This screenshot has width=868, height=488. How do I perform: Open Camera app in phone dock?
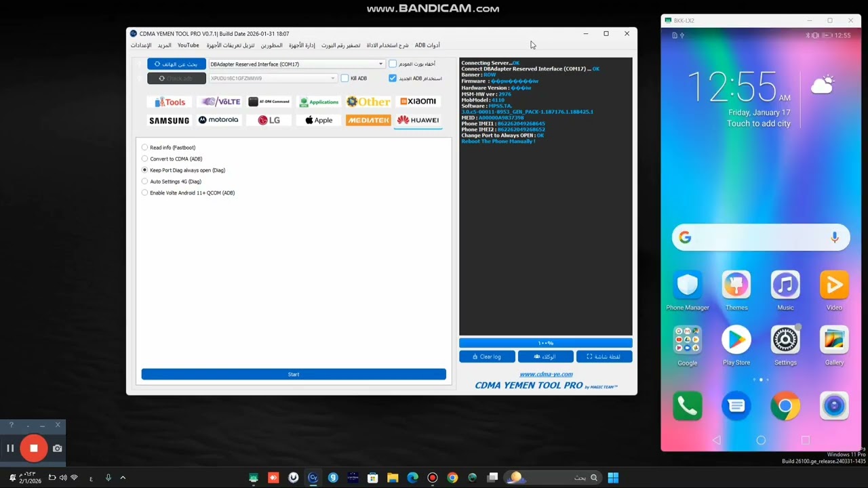point(834,405)
